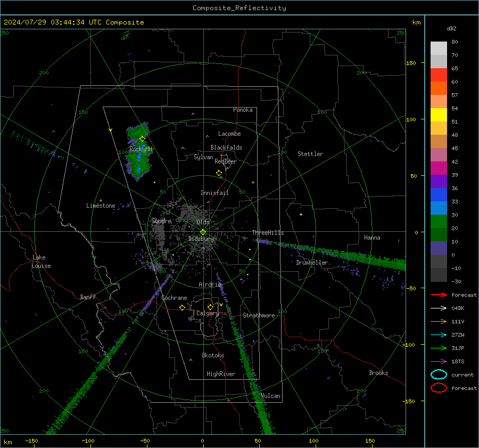Click the Blackfalds label
Viewport: 479px width, 448px height.
coord(226,148)
